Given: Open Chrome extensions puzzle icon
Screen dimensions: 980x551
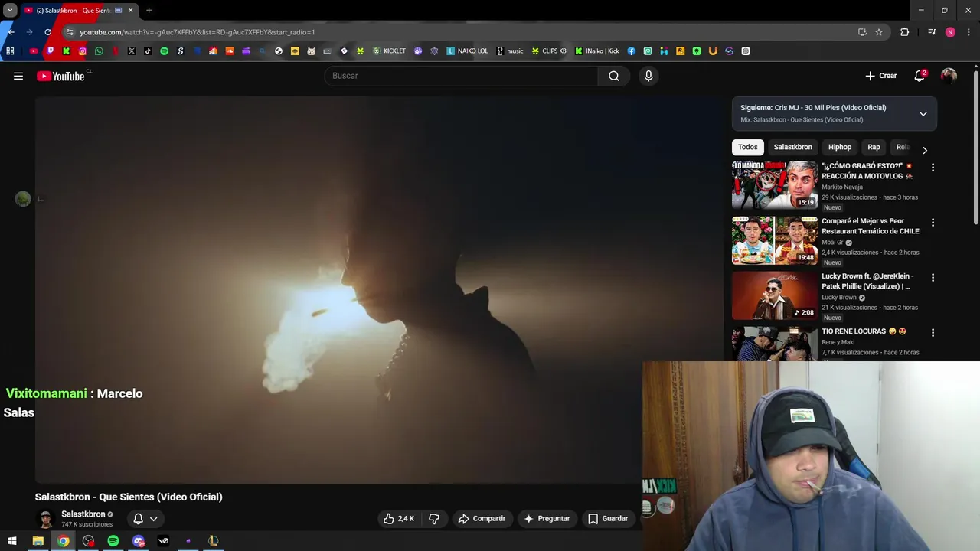Looking at the screenshot, I should point(905,32).
